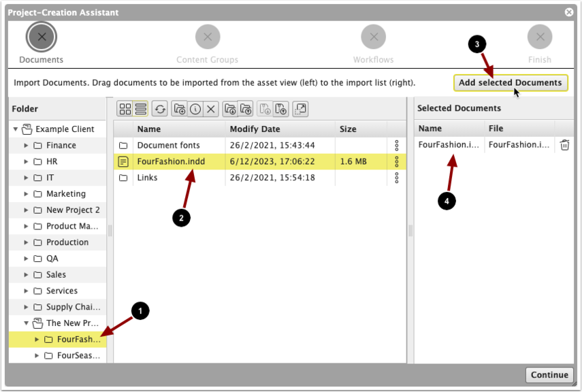Image resolution: width=582 pixels, height=392 pixels.
Task: Expand the Marketing folder
Action: (x=26, y=194)
